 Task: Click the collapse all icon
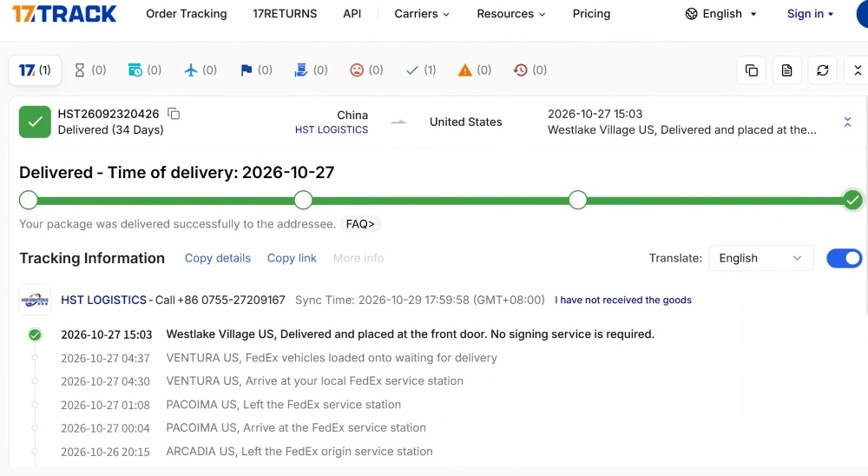(x=858, y=70)
